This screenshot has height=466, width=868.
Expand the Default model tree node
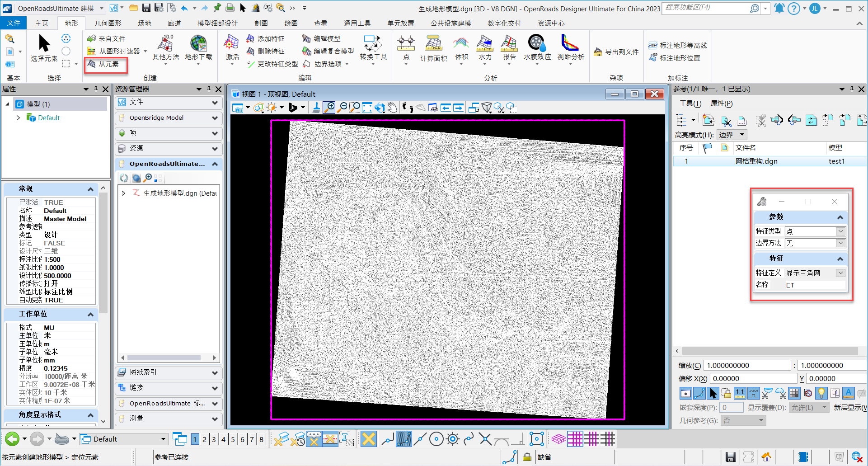(18, 118)
